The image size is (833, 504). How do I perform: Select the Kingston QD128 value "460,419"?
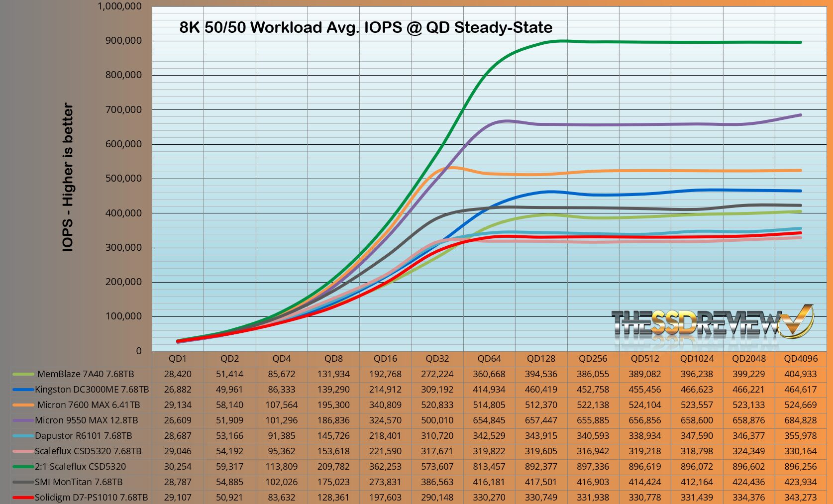click(541, 390)
